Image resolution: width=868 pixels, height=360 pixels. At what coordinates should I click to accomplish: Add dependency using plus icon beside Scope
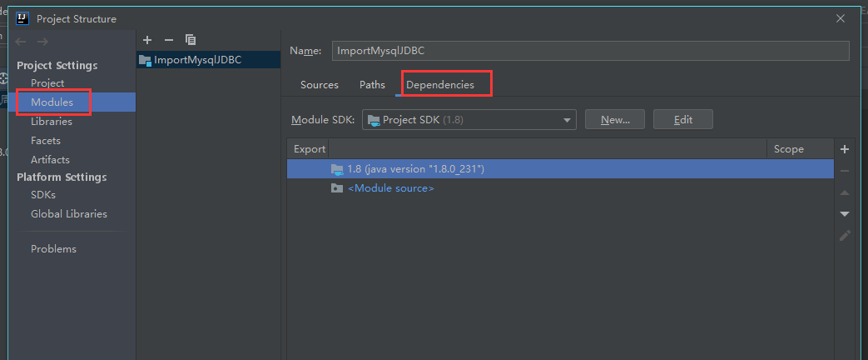(x=844, y=149)
